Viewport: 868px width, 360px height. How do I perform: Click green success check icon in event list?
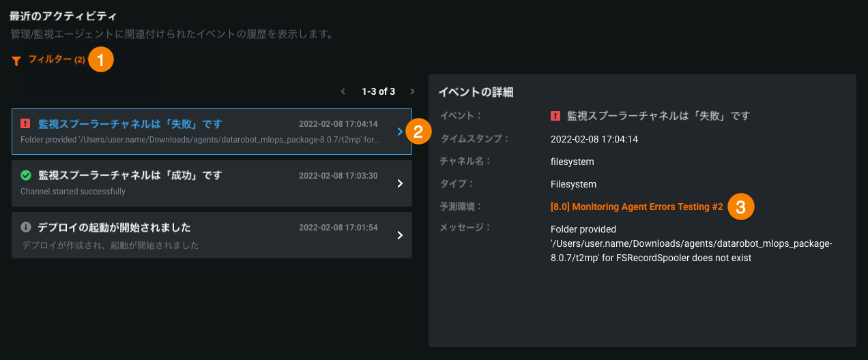coord(26,175)
